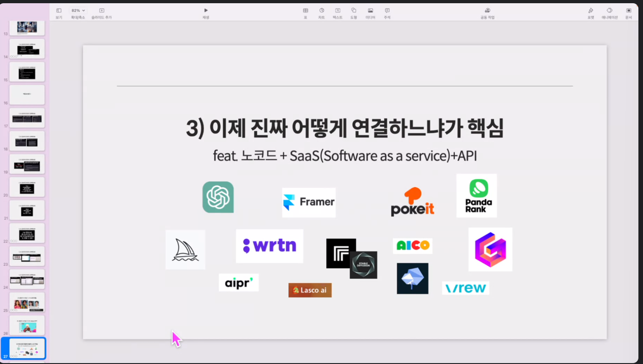
Task: Click the slide title '3) 이제 진짜 어떻게 연결하느냐가 핵심'
Action: tap(345, 128)
